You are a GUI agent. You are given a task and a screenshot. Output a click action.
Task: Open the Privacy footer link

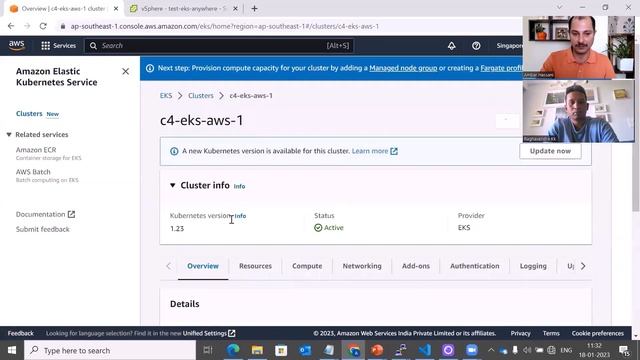click(x=520, y=333)
